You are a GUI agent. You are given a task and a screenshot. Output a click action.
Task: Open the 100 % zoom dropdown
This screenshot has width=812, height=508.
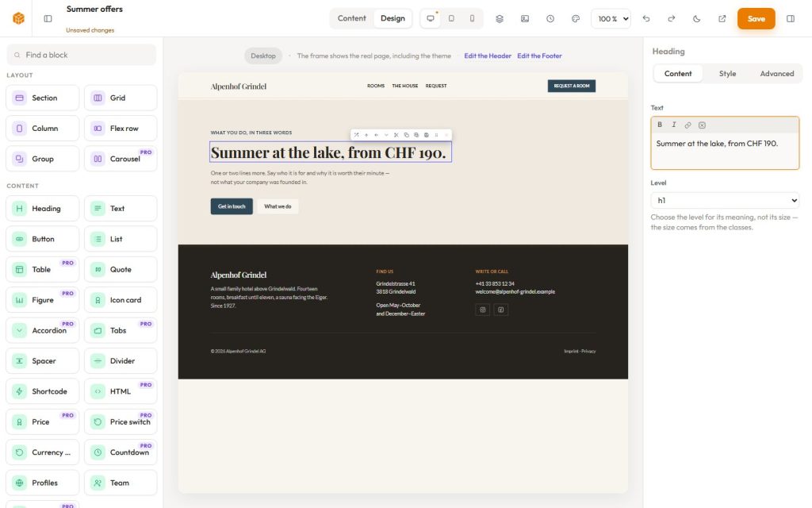[611, 19]
